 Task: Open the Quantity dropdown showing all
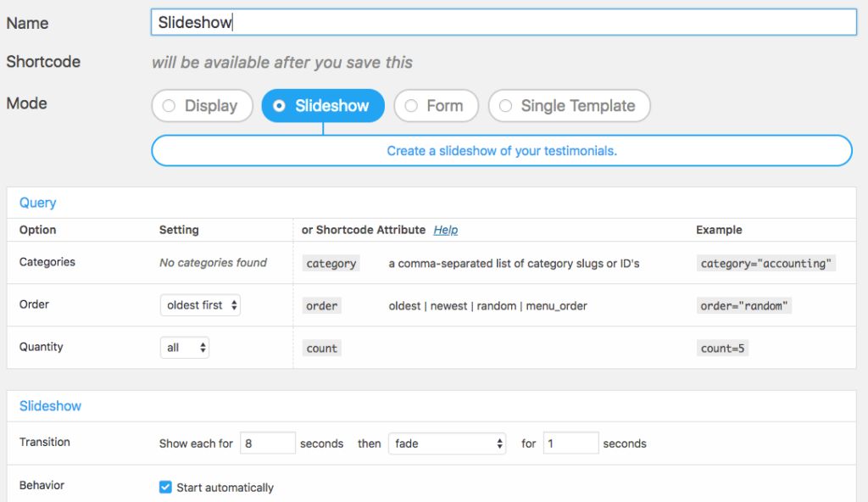click(184, 347)
